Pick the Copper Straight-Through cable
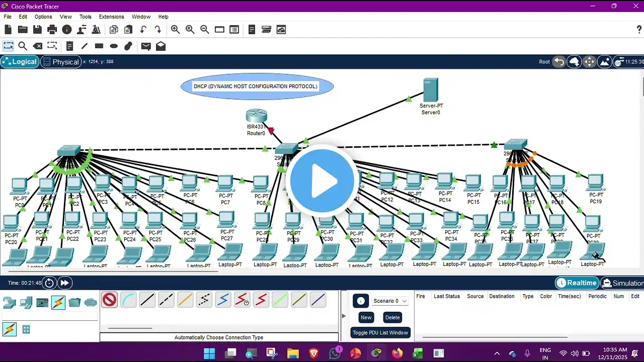This screenshot has height=362, width=644. point(147,300)
